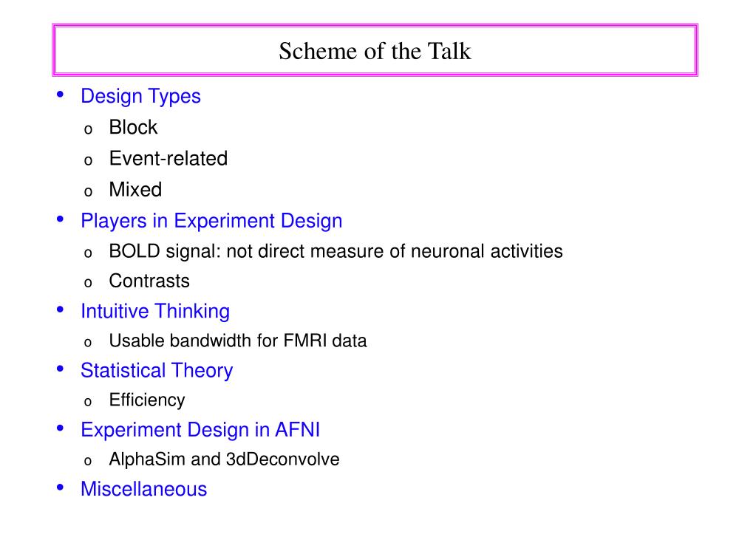The height and width of the screenshot is (554, 756).
Task: Select 'Usable bandwidth for FMRI data' line
Action: pos(238,341)
